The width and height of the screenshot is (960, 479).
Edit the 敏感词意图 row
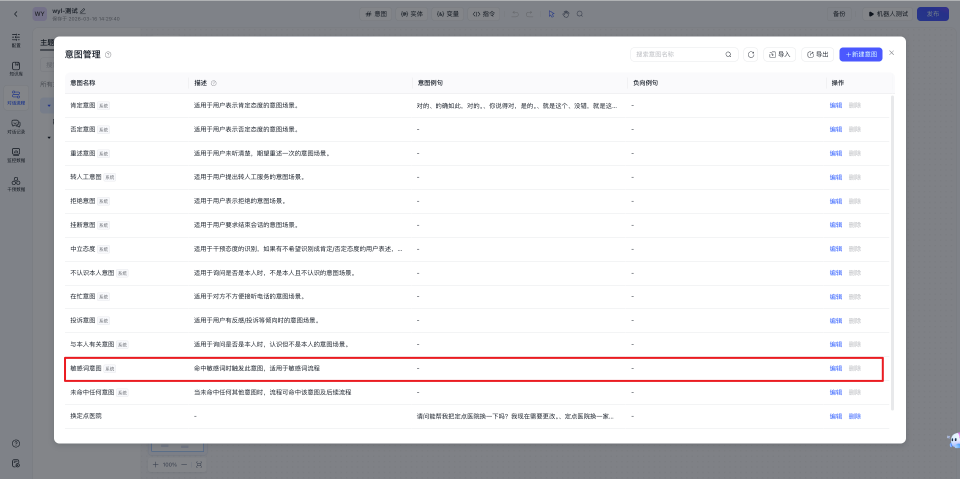coord(835,369)
